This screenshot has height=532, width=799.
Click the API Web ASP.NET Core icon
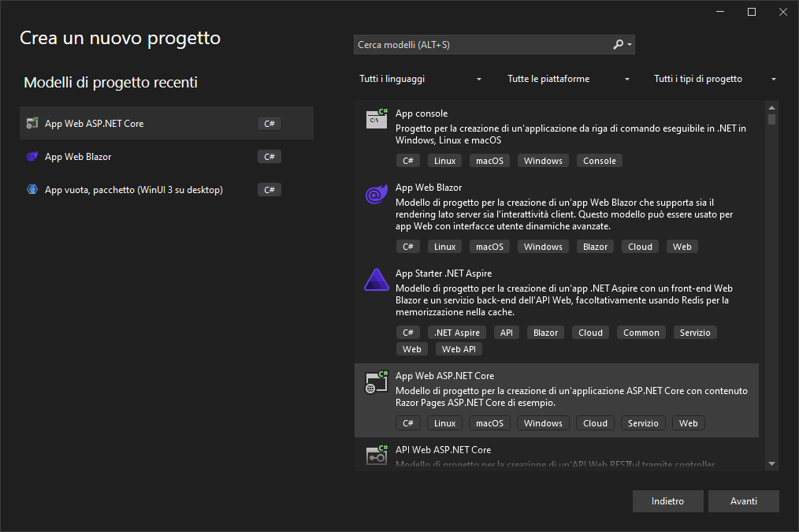[377, 455]
